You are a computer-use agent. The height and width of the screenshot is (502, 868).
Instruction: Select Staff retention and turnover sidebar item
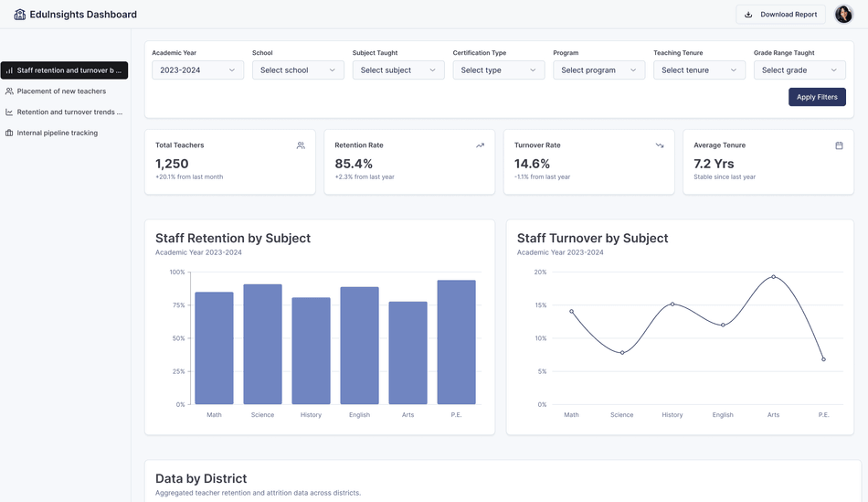coord(64,70)
